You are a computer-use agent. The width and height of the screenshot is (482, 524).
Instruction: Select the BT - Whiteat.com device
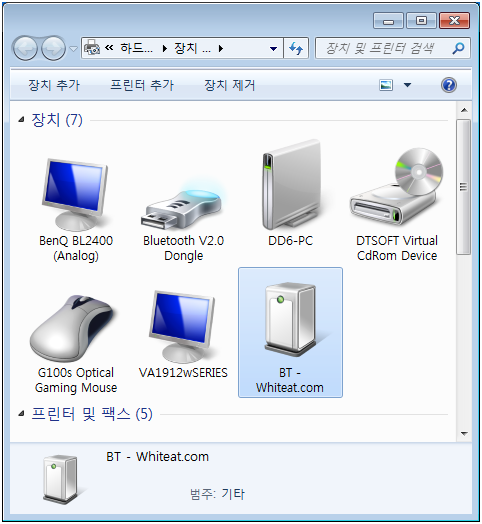290,333
